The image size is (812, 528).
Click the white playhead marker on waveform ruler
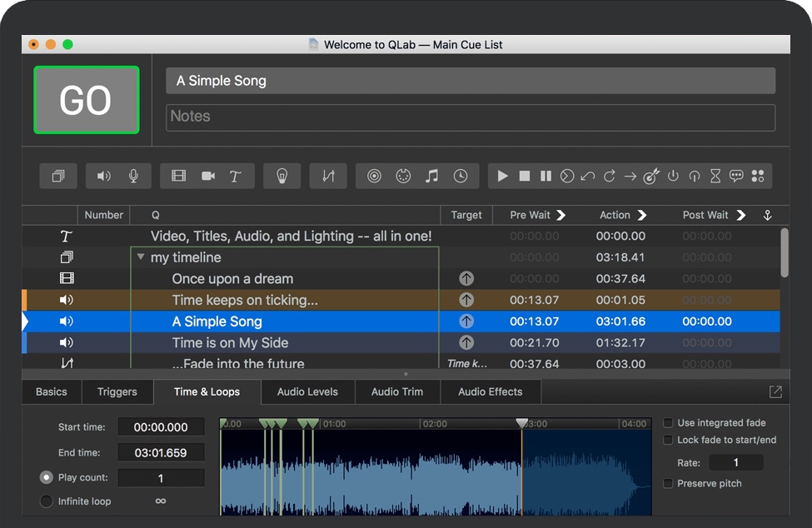522,423
